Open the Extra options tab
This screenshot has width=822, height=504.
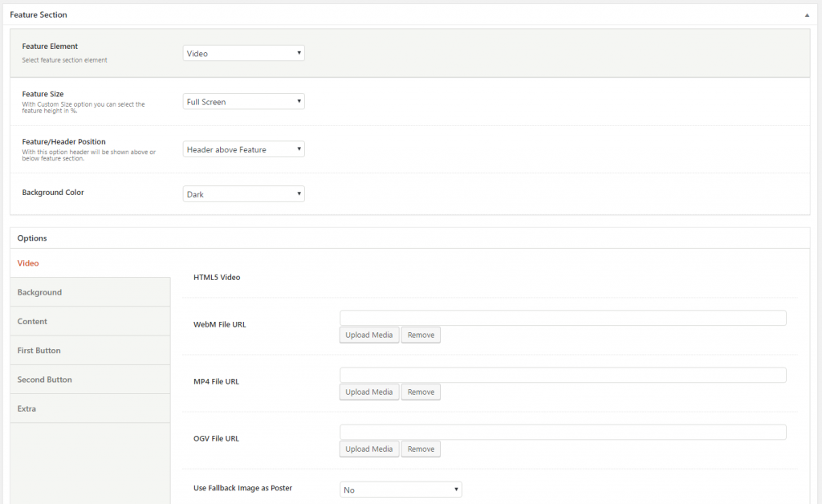[x=27, y=408]
